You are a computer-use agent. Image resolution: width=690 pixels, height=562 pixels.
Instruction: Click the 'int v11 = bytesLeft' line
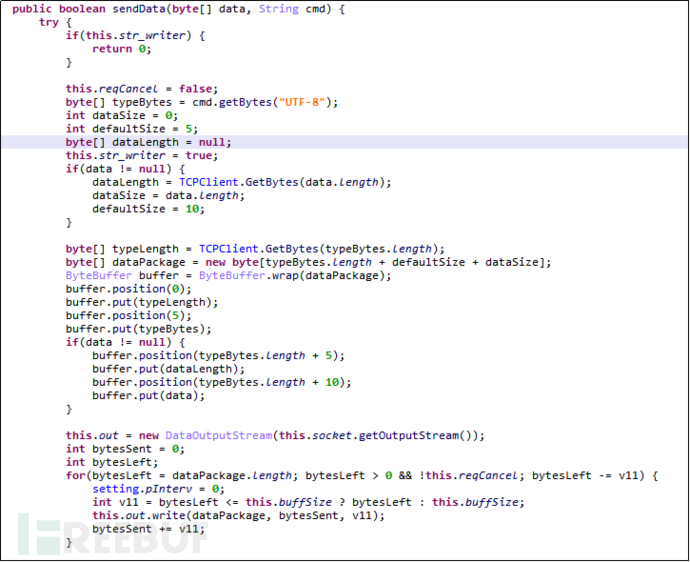[308, 502]
